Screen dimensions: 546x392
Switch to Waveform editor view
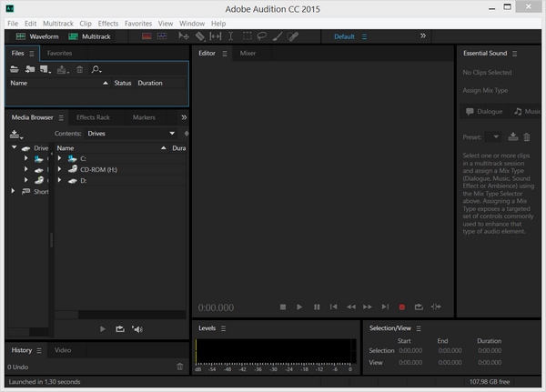tap(37, 36)
